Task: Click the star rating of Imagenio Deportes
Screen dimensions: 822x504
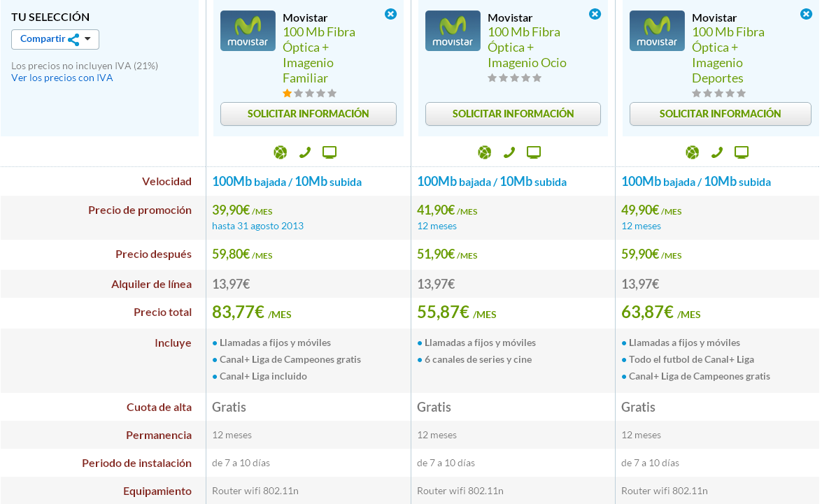Action: point(718,93)
